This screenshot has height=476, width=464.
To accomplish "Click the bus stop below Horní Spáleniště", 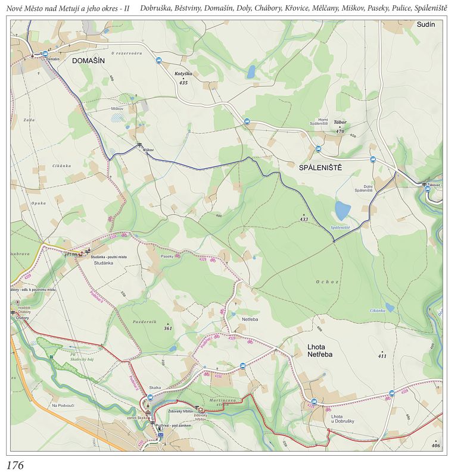I will click(x=318, y=149).
